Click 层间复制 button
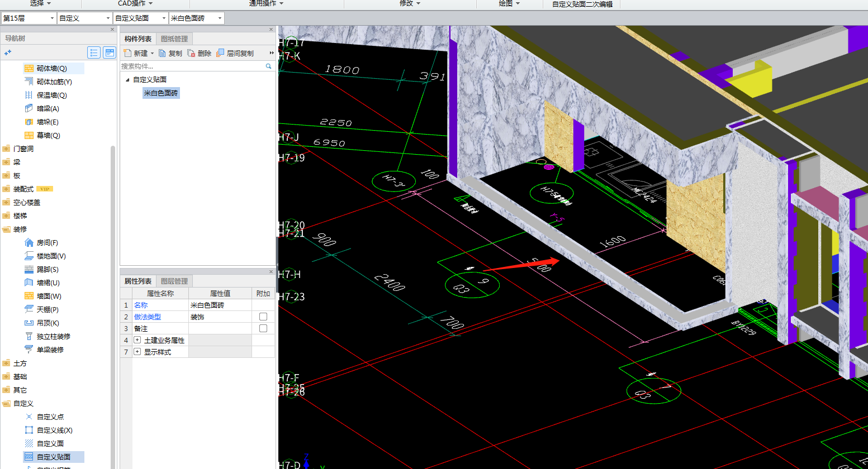This screenshot has width=868, height=469. 235,53
